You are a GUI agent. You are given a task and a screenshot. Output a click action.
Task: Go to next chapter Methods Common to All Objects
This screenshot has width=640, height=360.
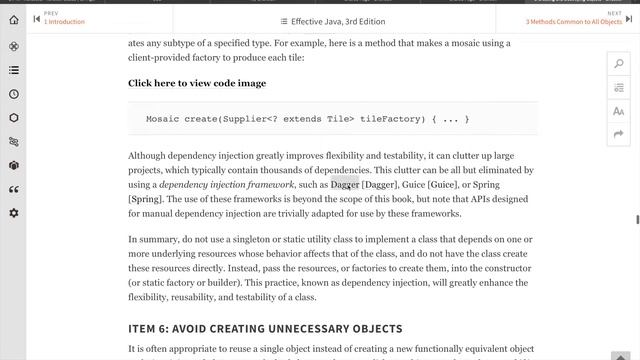tap(573, 22)
